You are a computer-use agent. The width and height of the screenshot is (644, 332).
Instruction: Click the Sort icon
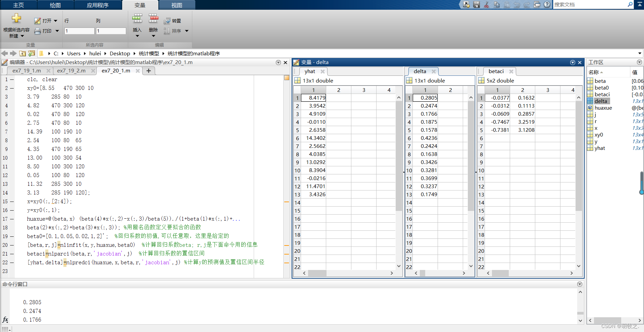tap(167, 31)
